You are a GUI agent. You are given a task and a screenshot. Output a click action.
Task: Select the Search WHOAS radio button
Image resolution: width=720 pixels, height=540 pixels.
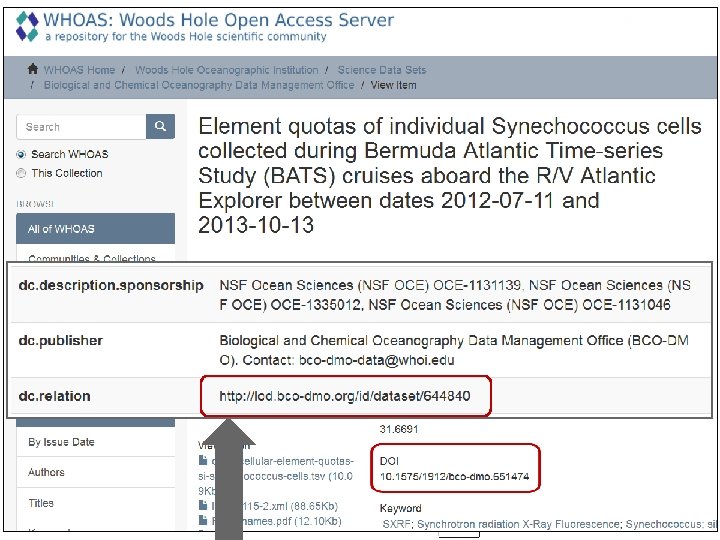tap(21, 154)
